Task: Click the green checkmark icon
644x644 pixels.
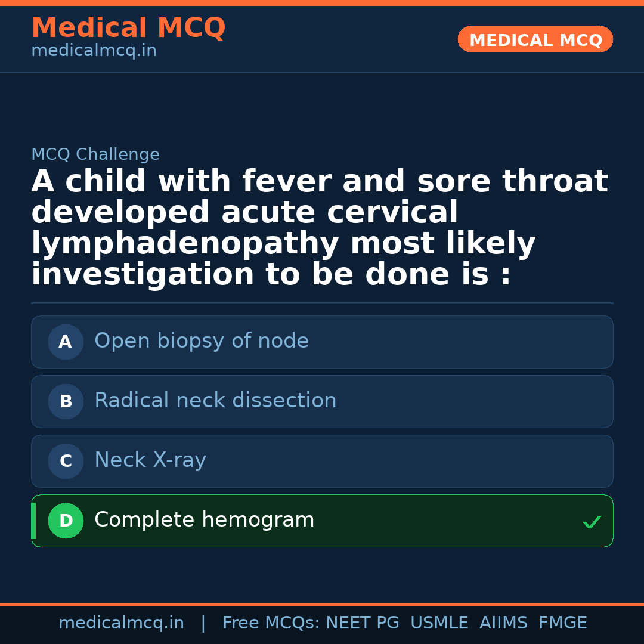Action: coord(592,522)
